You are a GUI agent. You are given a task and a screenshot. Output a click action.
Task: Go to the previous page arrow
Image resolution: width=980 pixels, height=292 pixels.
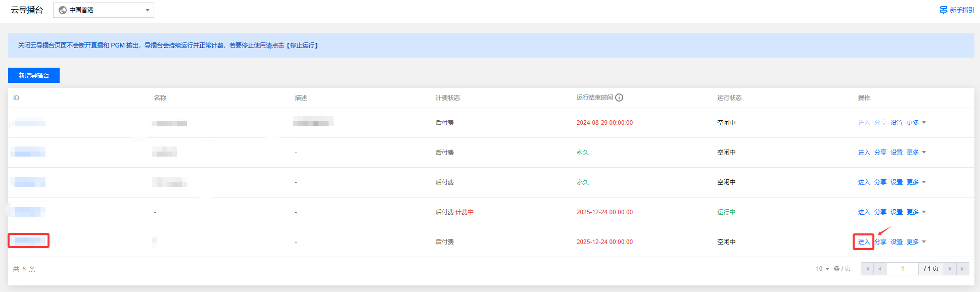(x=880, y=269)
